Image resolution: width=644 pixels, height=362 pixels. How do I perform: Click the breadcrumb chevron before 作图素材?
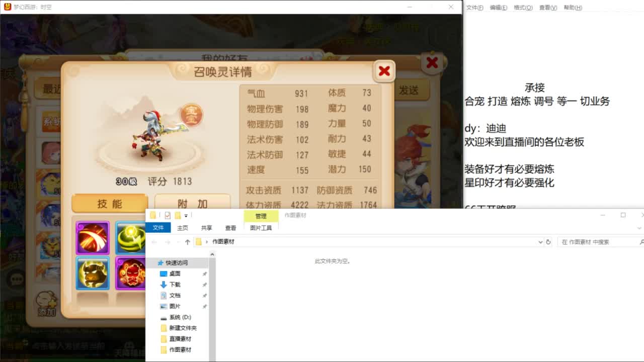point(207,242)
